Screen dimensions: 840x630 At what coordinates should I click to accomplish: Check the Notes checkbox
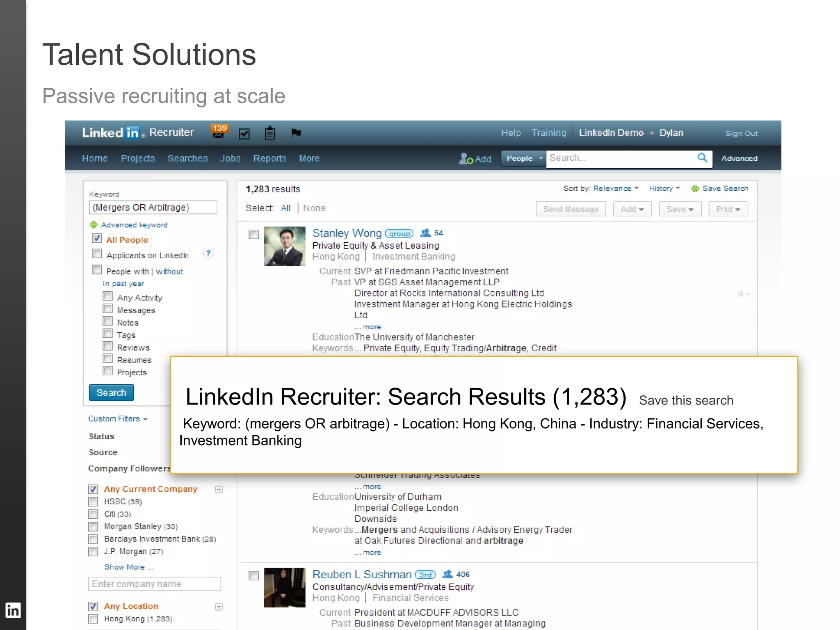pyautogui.click(x=107, y=321)
